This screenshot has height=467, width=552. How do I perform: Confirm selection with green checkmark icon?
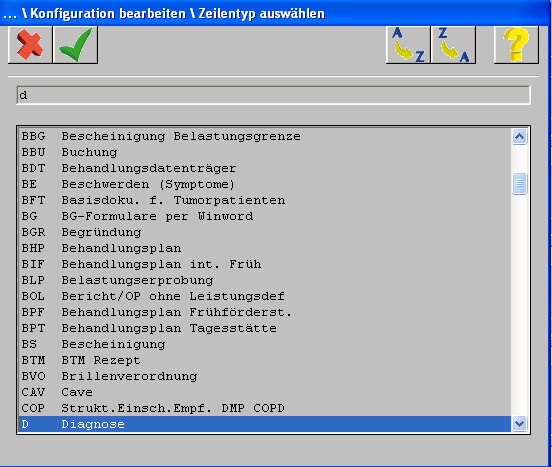75,45
